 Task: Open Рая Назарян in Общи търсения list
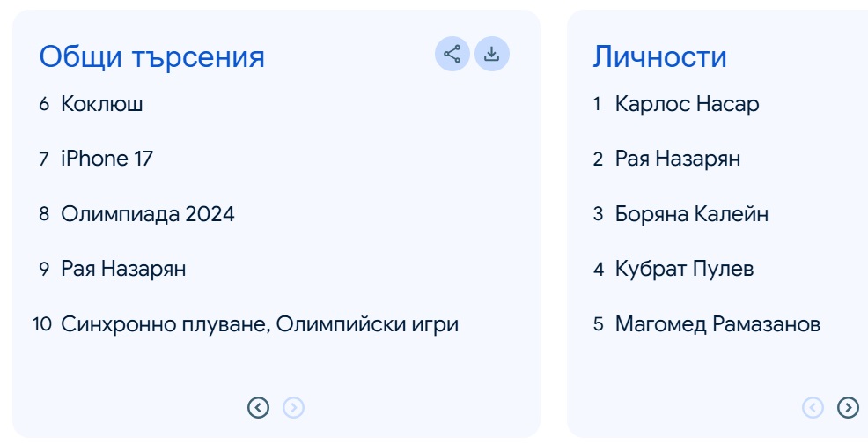[123, 269]
